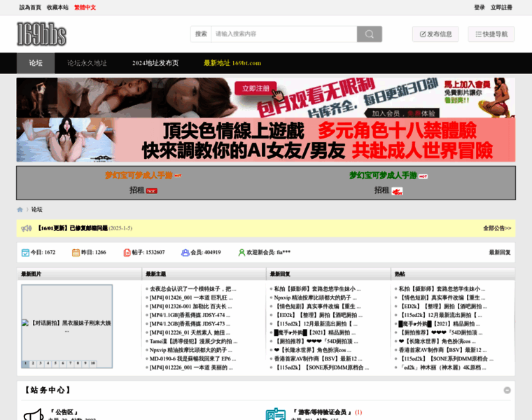Viewport: 532px width, 420px height.
Task: Click 收藏本站 in the top bar
Action: point(57,8)
